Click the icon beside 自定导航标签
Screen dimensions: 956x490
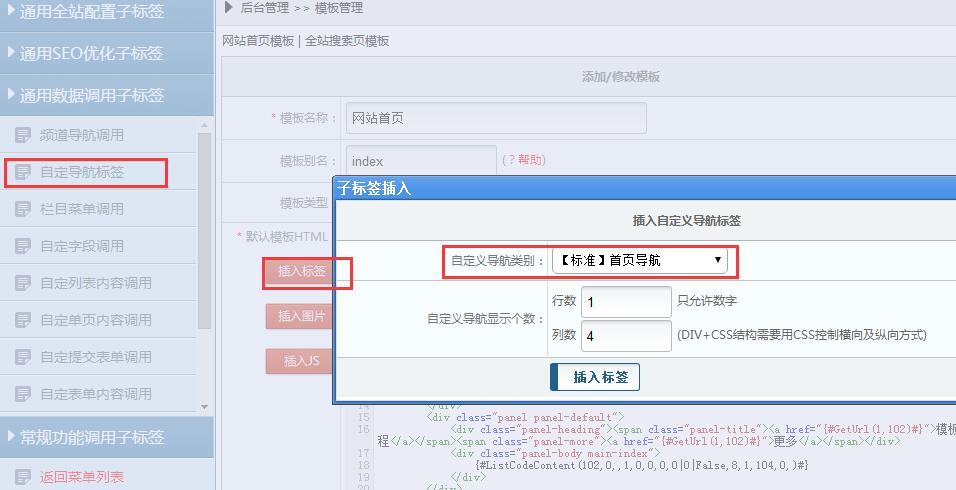[22, 172]
